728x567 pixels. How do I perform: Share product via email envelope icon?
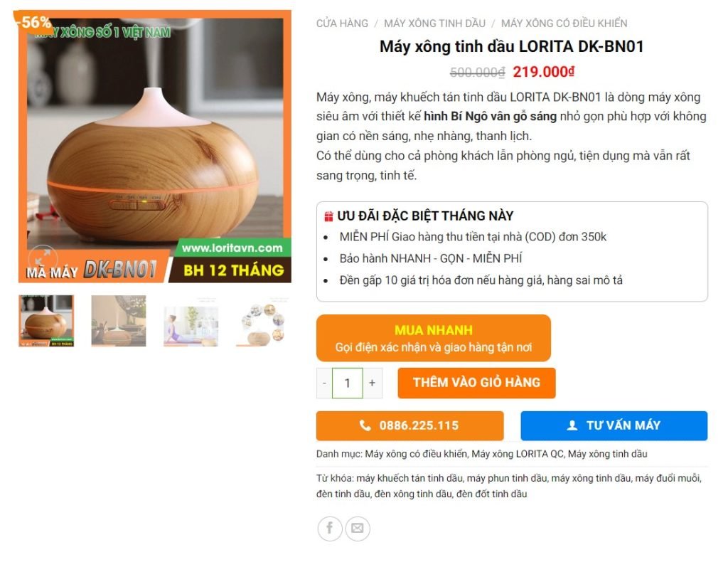357,529
